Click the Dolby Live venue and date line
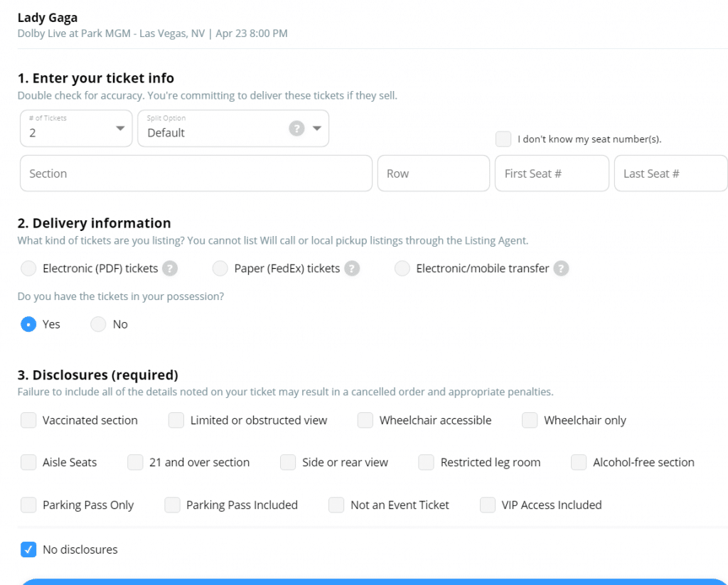The image size is (728, 585). [152, 33]
